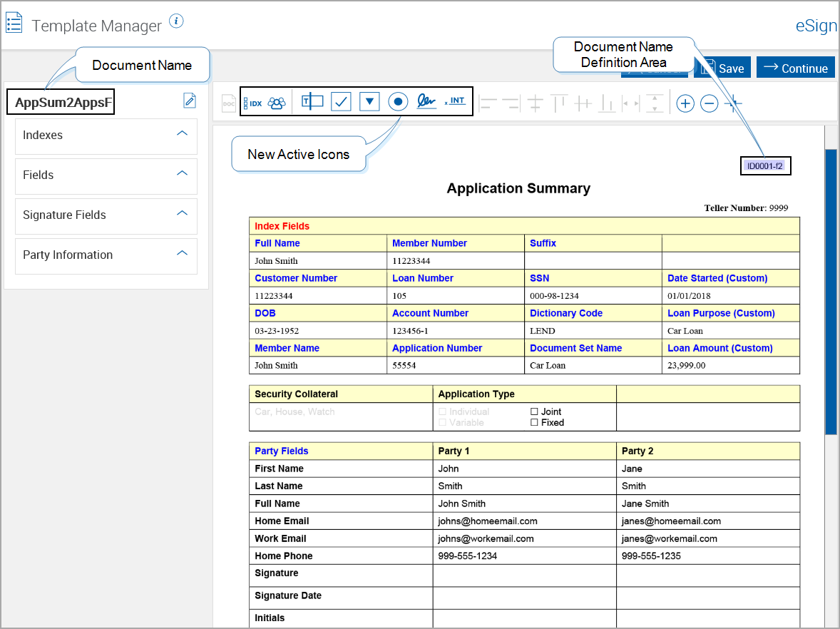Click the 'Loan Amount (Custom)' label

coord(720,348)
